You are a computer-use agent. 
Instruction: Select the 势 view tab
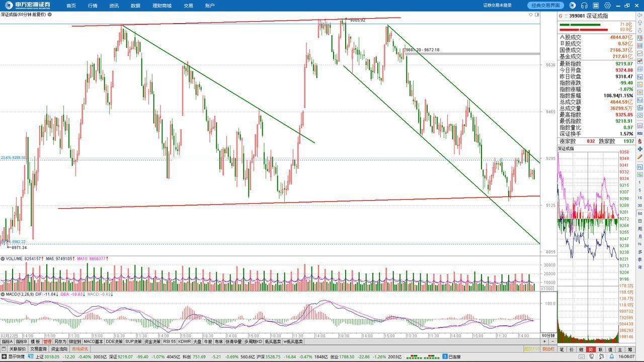point(591,349)
